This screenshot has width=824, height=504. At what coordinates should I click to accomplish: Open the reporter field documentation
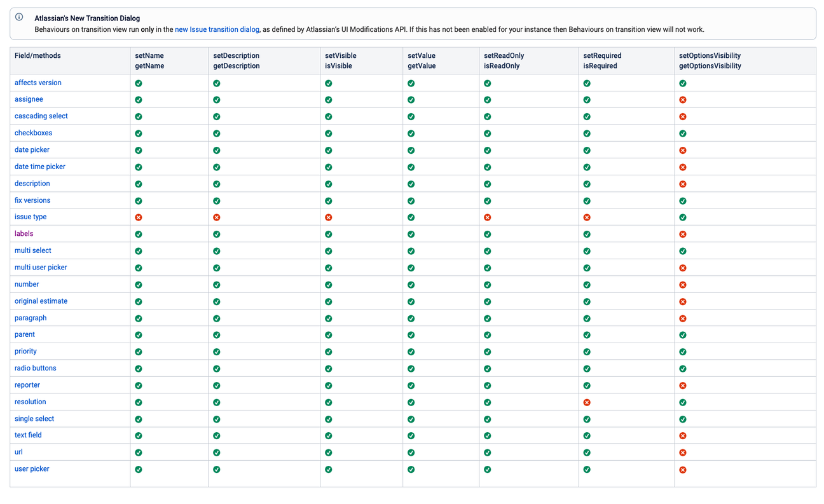[27, 385]
